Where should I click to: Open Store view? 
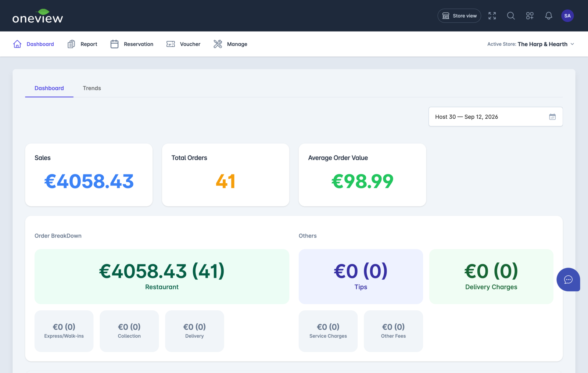pyautogui.click(x=459, y=16)
